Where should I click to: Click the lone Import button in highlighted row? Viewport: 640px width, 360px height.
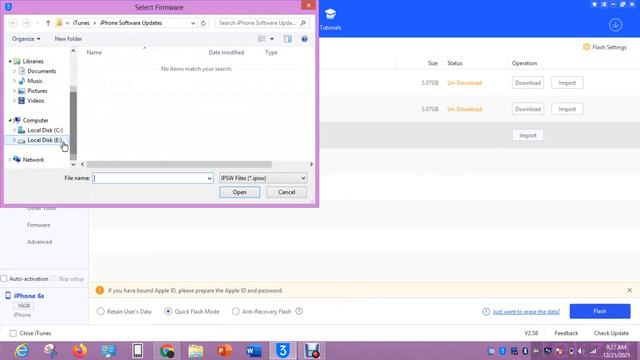(527, 135)
